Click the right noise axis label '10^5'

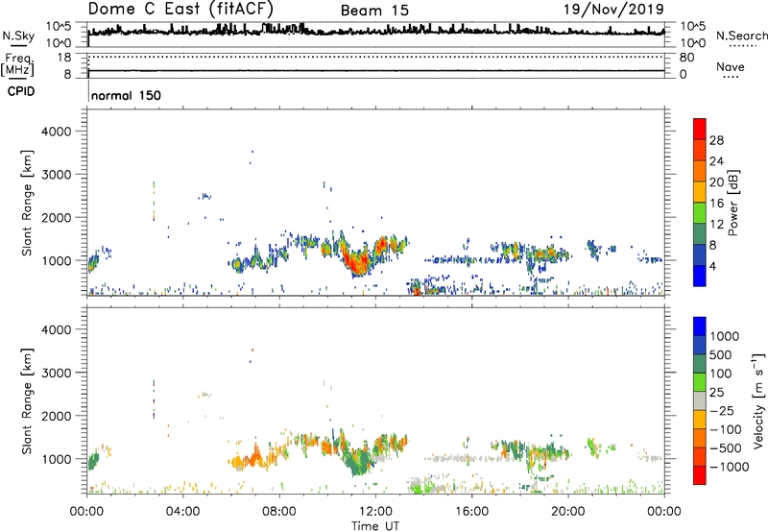(692, 26)
